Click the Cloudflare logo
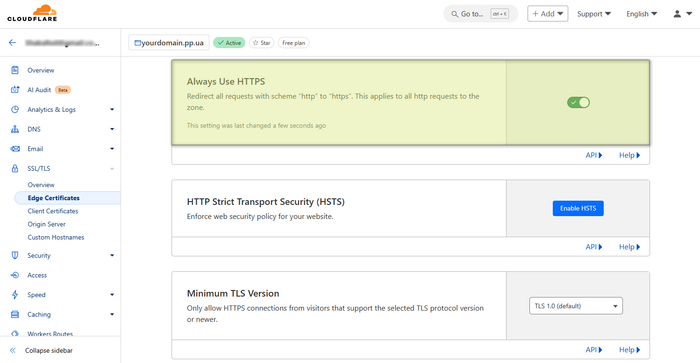700x363 pixels. [32, 13]
